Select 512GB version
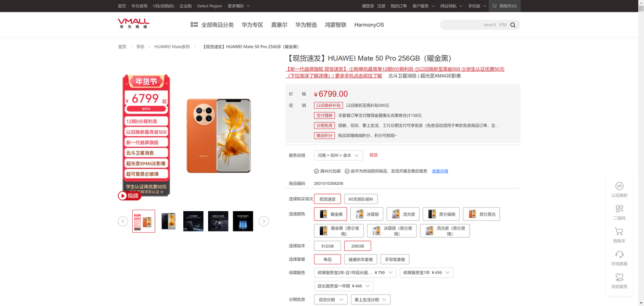The width and height of the screenshot is (644, 306). (x=327, y=246)
